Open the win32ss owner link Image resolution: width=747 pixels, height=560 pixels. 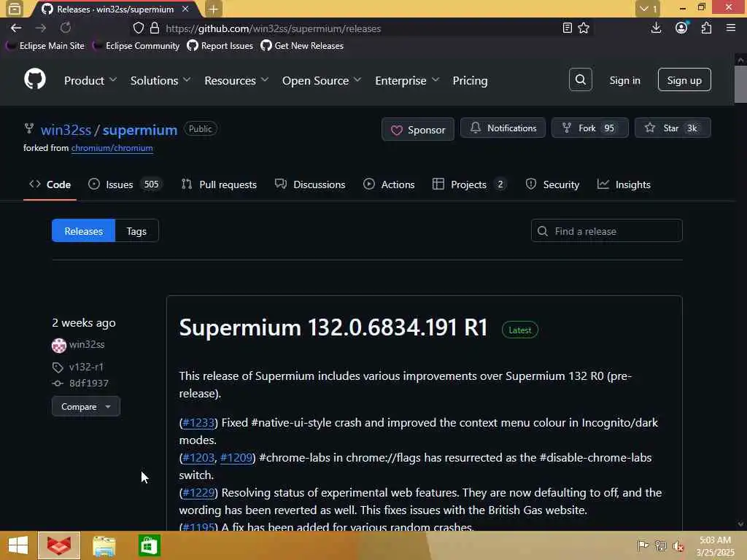[x=66, y=130]
